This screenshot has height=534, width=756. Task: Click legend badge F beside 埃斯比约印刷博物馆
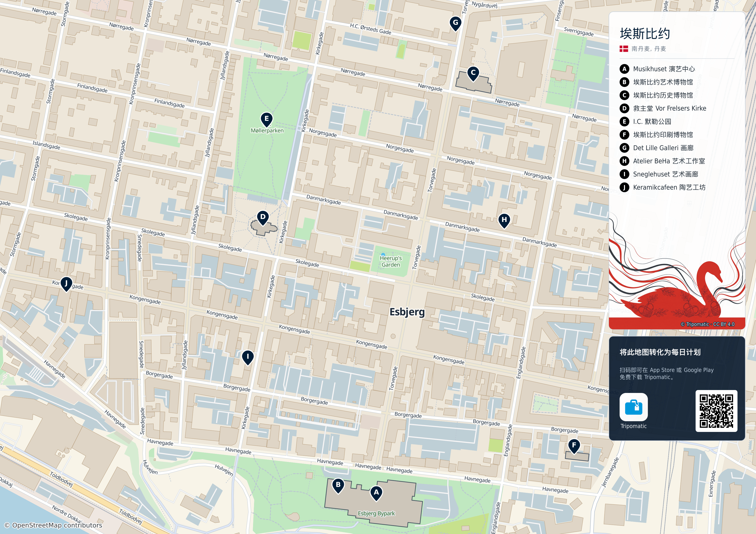tap(624, 135)
